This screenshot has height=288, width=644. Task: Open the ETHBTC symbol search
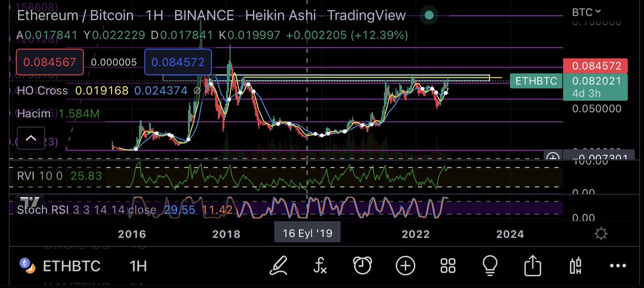71,265
